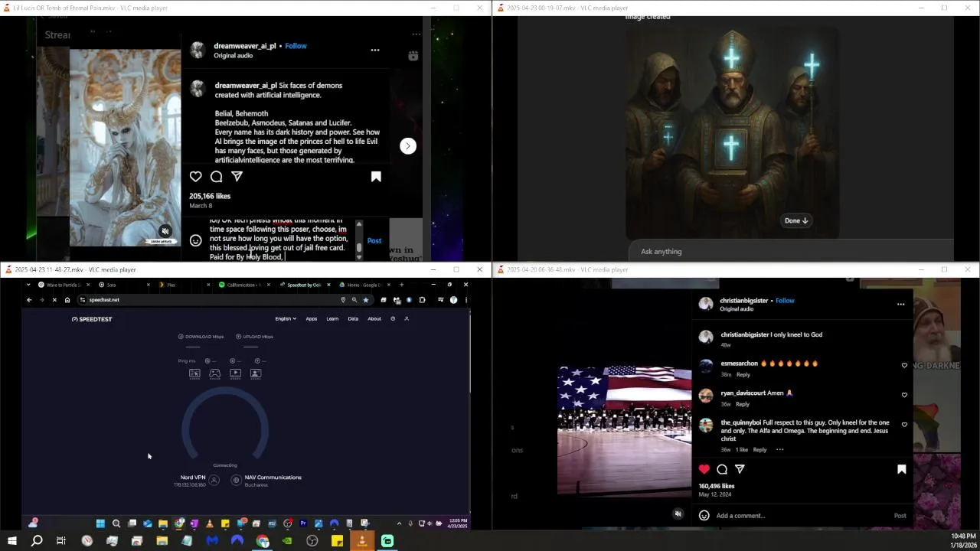This screenshot has height=551, width=980.
Task: Unlike christianbigsister post via red heart
Action: point(704,469)
